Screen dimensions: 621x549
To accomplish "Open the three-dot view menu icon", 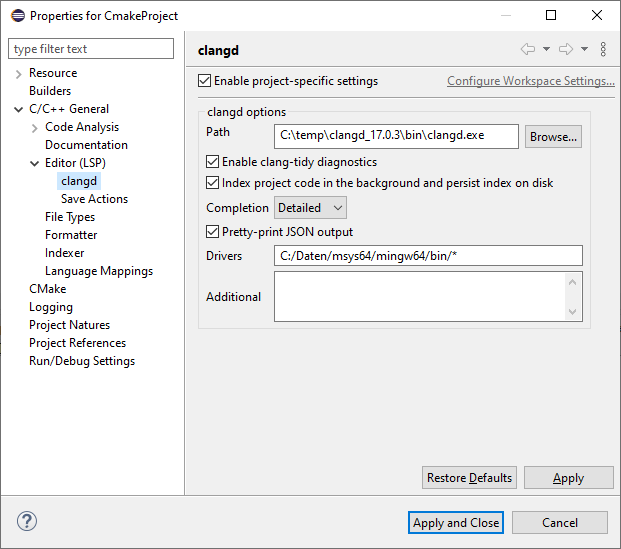I will [603, 49].
